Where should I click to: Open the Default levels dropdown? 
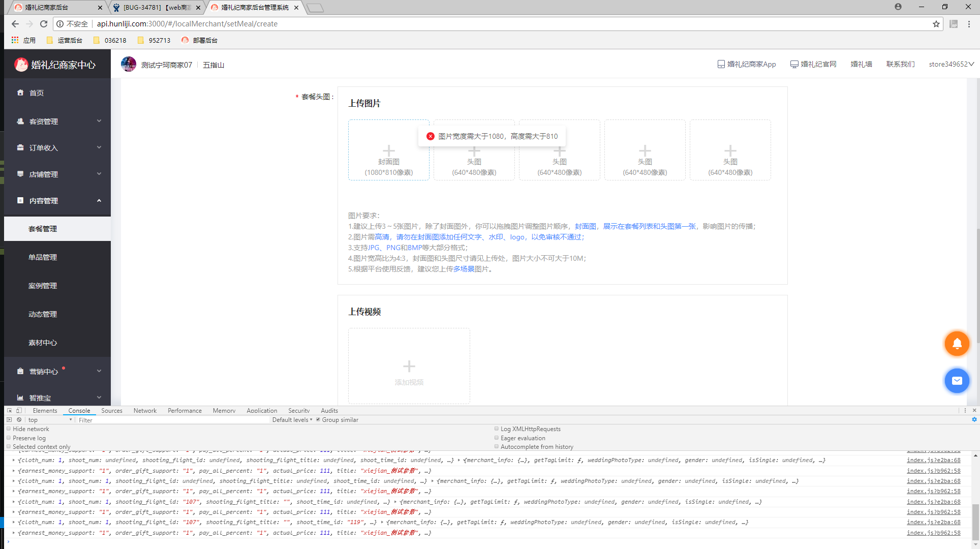click(x=292, y=419)
